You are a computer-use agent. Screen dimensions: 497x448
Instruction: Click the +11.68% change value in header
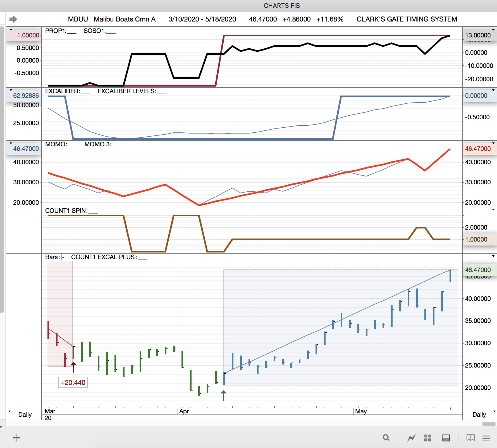[330, 19]
